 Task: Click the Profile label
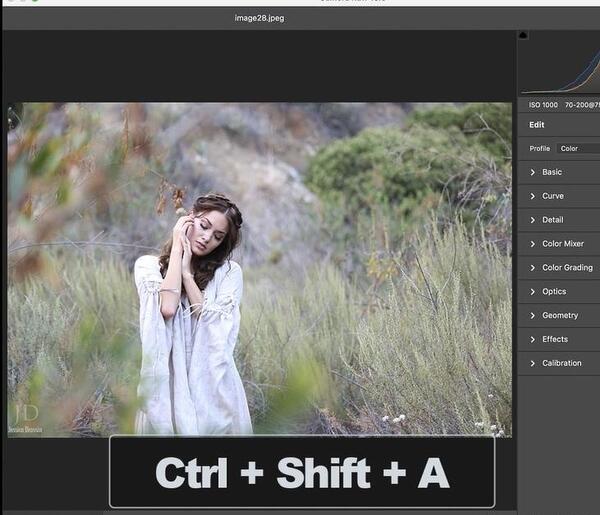point(540,148)
